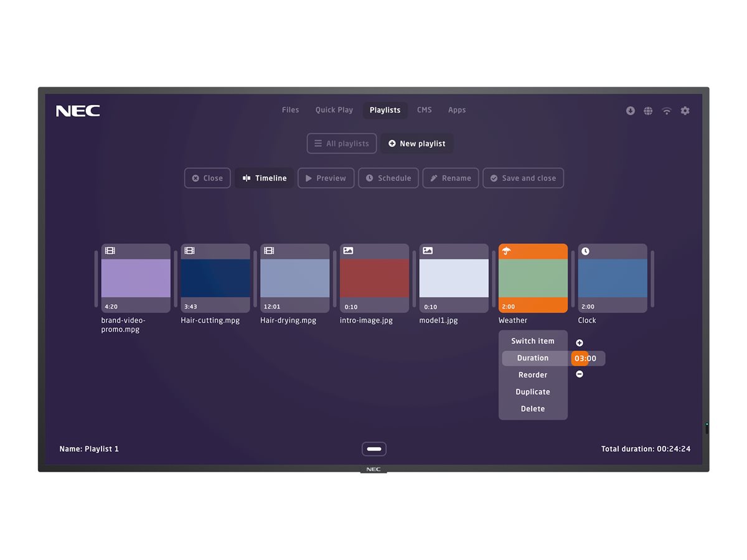
Task: Select Duplicate from the item menu
Action: coord(533,392)
